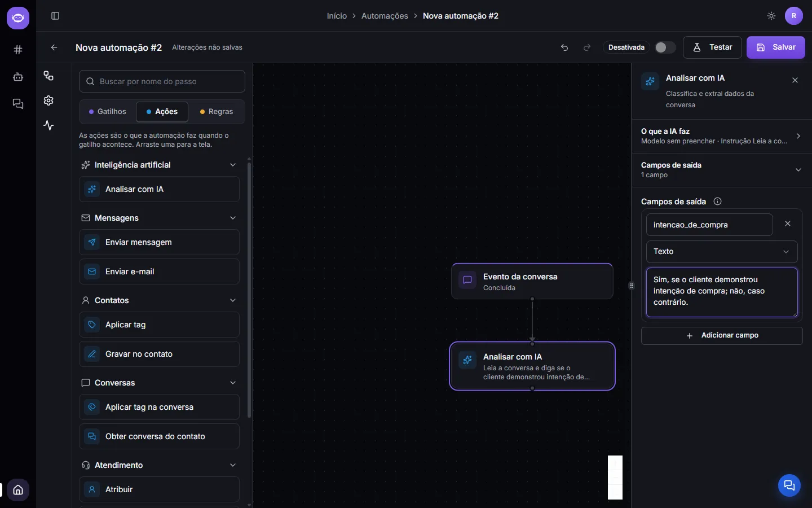Select the Evento da conversa node on canvas

pyautogui.click(x=532, y=281)
